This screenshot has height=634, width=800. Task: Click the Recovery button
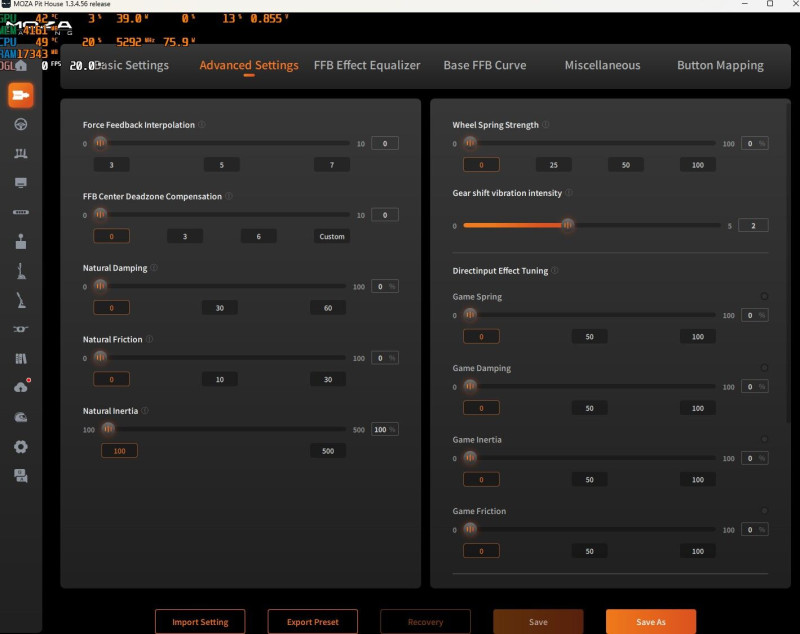coord(426,622)
